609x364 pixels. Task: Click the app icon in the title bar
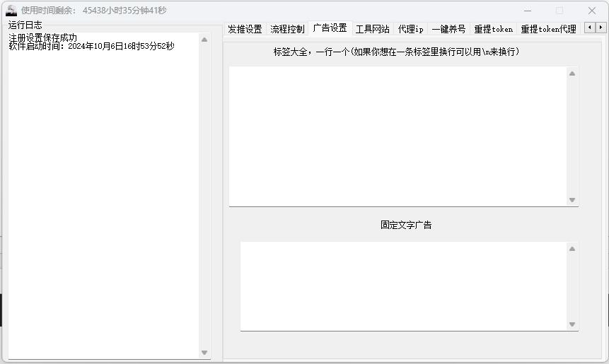coord(11,11)
